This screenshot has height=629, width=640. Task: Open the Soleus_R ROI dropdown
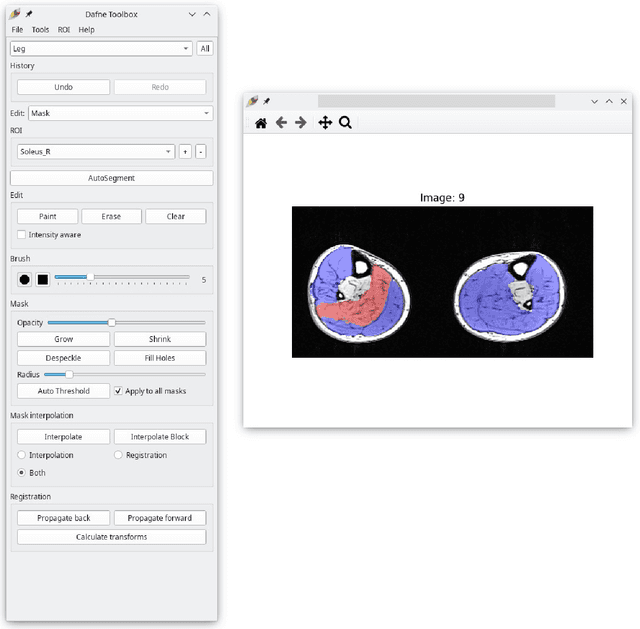(x=96, y=151)
